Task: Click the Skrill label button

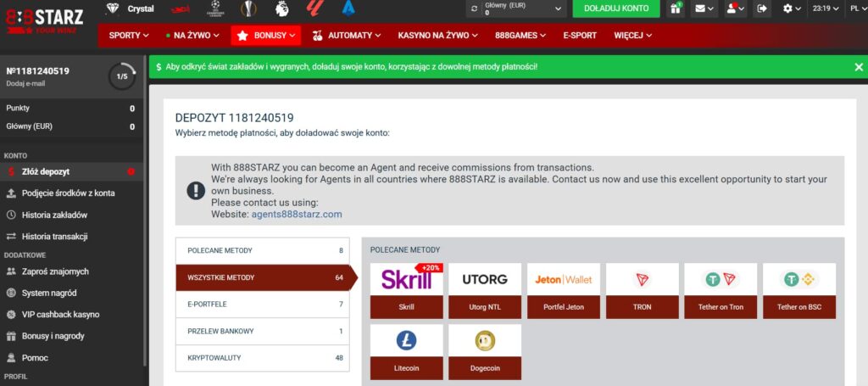Action: (406, 307)
